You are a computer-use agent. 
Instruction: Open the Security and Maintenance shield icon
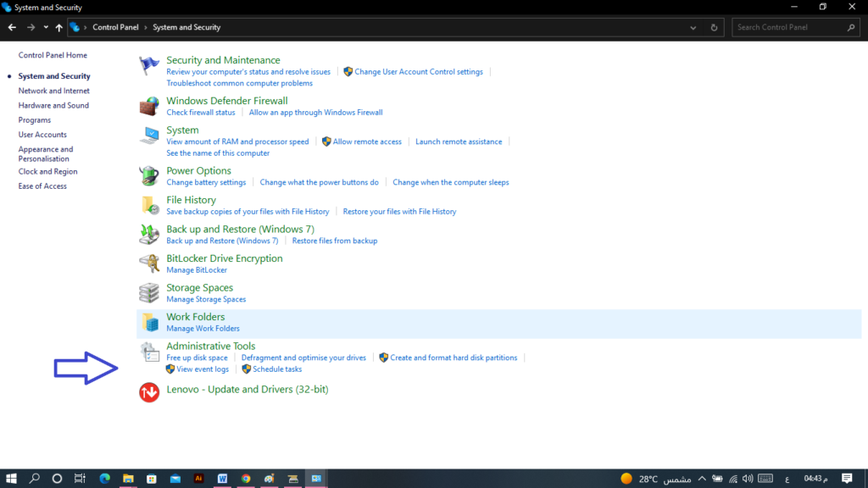pyautogui.click(x=148, y=63)
